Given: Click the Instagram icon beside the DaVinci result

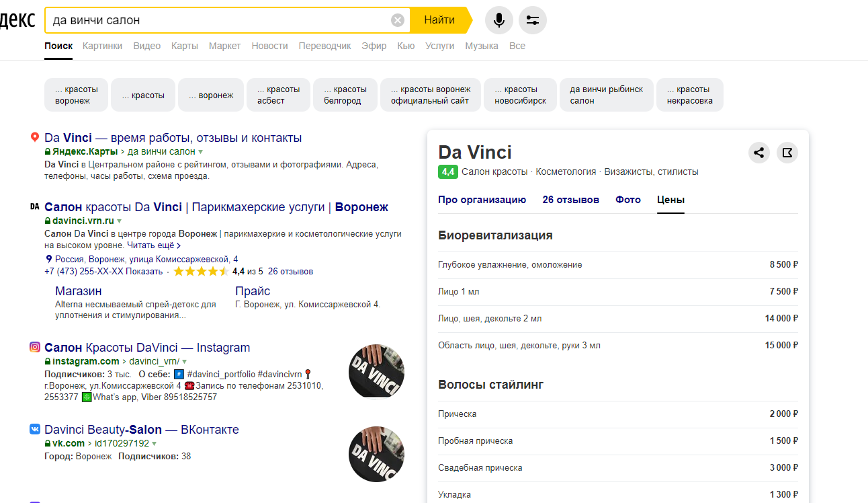Looking at the screenshot, I should click(35, 348).
